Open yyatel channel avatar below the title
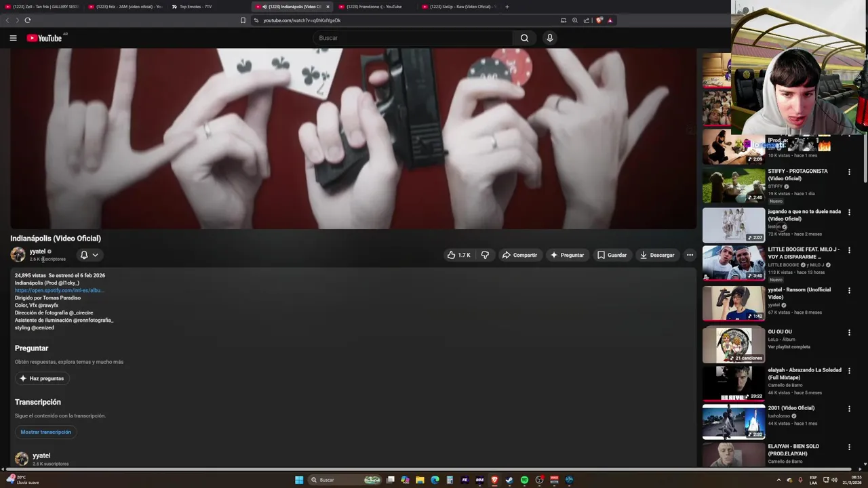 pyautogui.click(x=18, y=255)
